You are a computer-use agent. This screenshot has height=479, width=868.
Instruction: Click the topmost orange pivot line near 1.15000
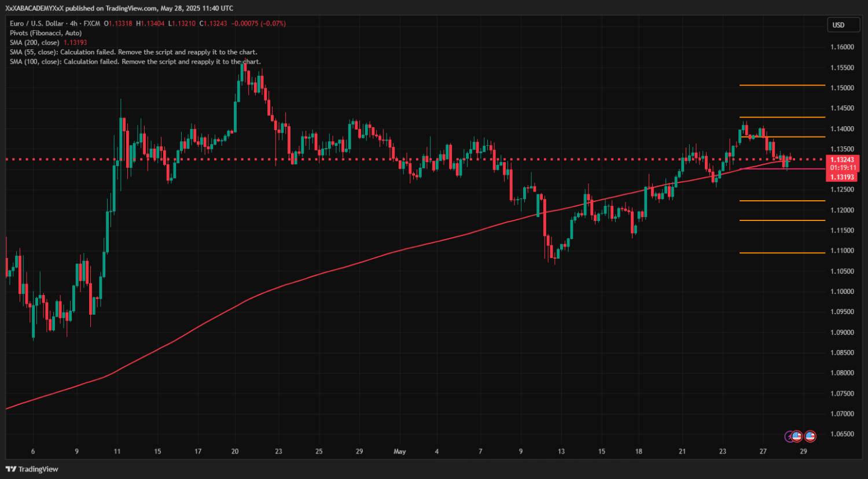782,86
